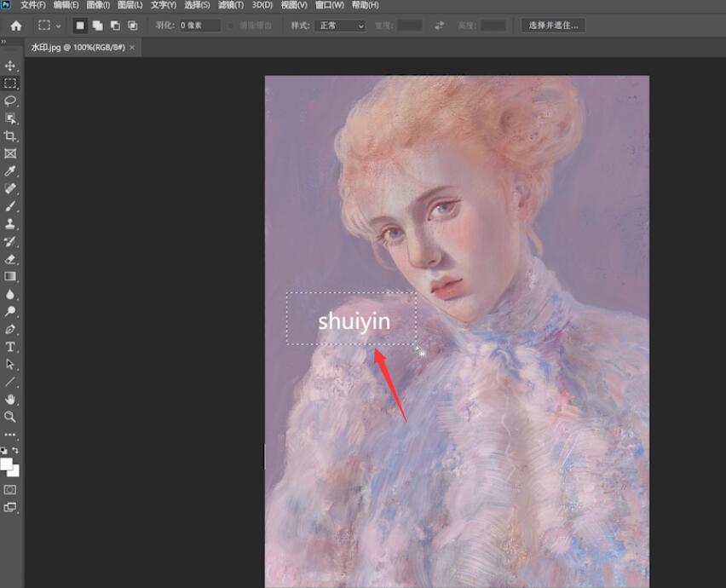Open the 3D(D) menu
This screenshot has height=588, width=726.
tap(262, 5)
